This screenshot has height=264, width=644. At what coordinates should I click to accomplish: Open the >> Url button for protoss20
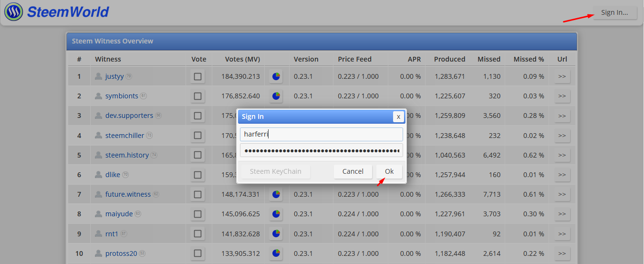[562, 253]
